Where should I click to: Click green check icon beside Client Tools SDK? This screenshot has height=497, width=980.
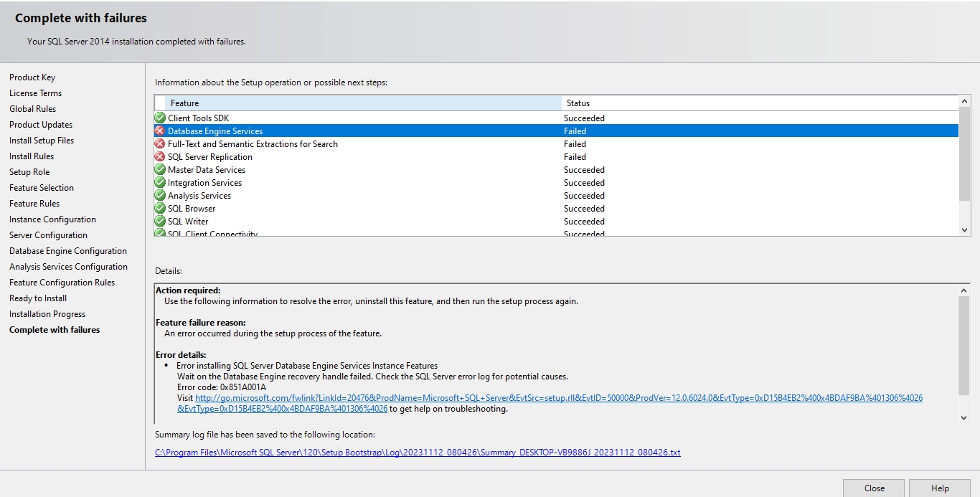point(160,118)
